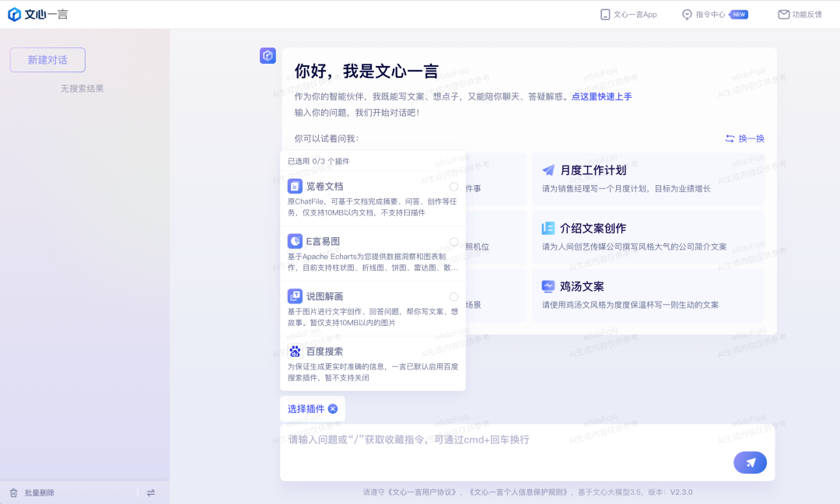Refresh suggestions with 换一换
Screen dimensions: 840x504
click(745, 138)
